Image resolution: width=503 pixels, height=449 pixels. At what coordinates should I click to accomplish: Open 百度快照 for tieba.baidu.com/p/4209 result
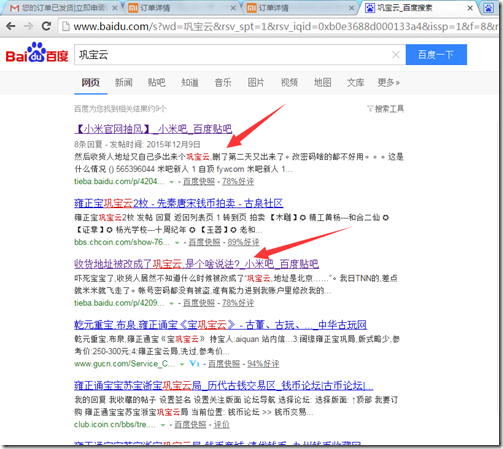pyautogui.click(x=199, y=303)
